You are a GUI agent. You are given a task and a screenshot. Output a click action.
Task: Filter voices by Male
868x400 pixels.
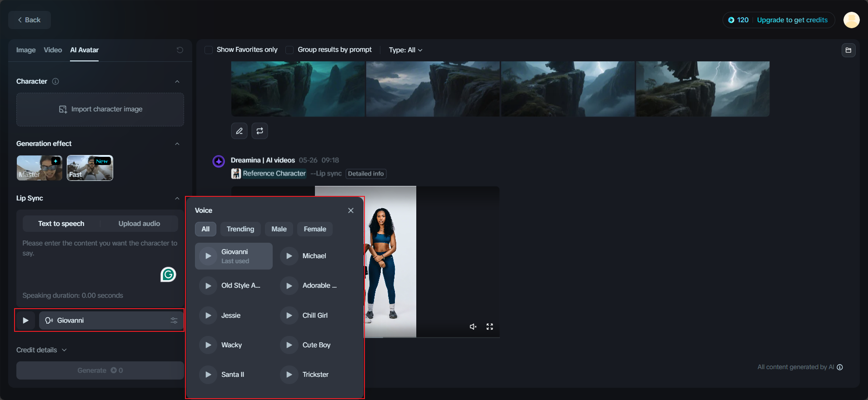coord(279,229)
